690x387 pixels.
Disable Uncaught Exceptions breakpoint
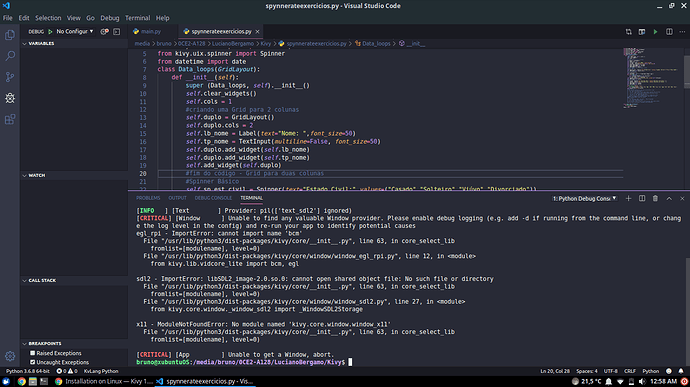(33, 362)
